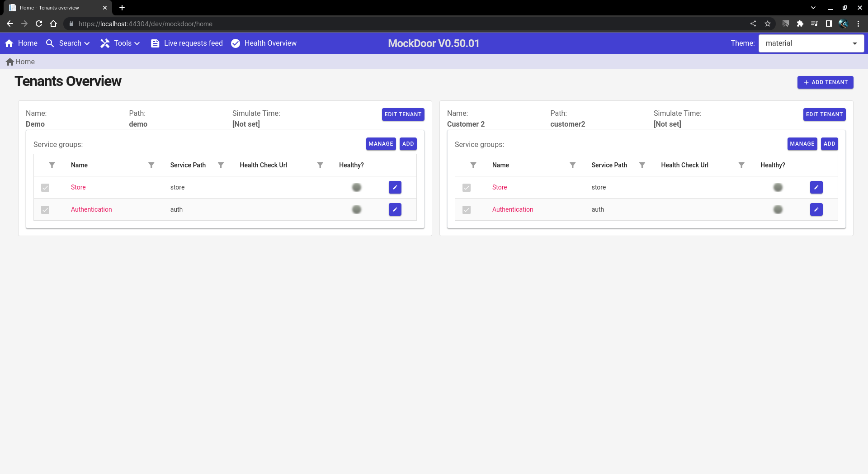Click the health indicator for Demo Store

coord(357,187)
